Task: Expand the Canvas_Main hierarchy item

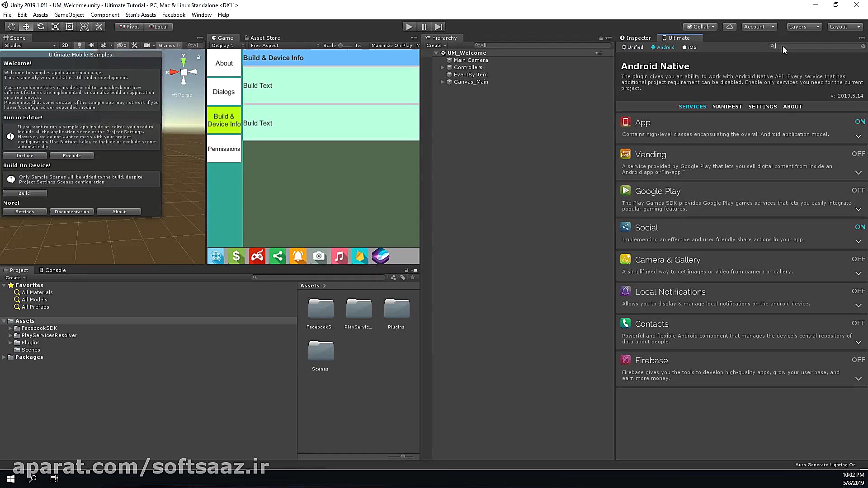Action: pyautogui.click(x=443, y=82)
